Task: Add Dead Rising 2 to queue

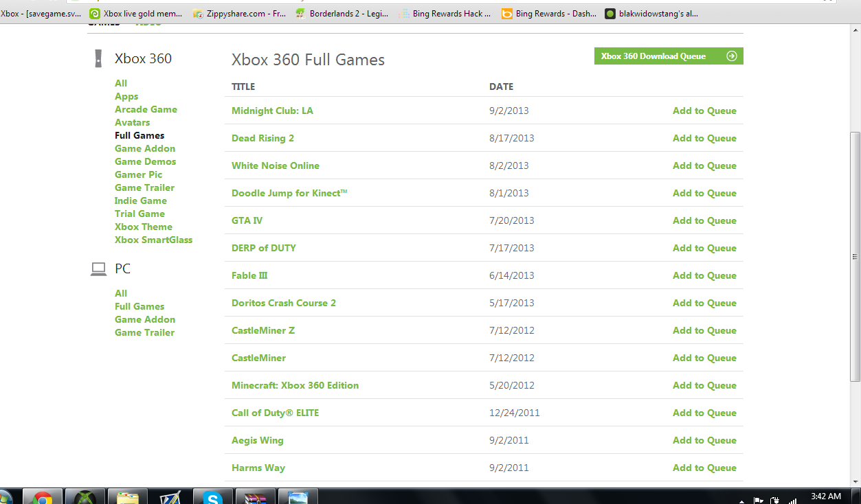Action: [x=704, y=138]
